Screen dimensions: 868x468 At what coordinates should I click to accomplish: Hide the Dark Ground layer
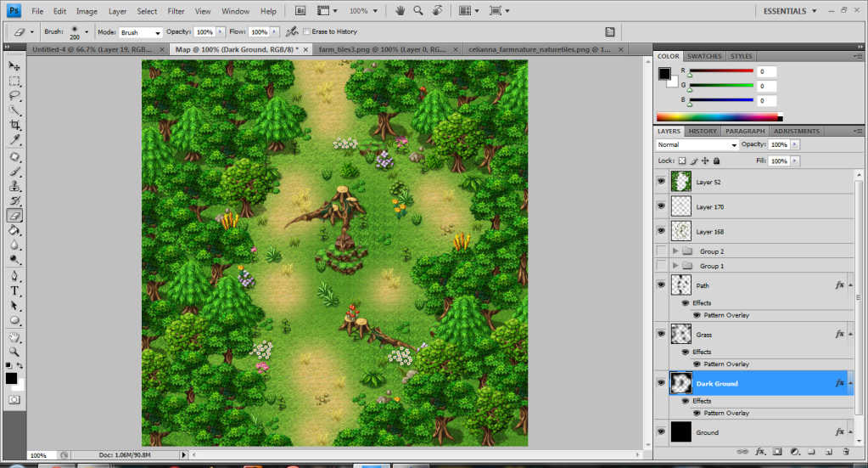coord(661,383)
